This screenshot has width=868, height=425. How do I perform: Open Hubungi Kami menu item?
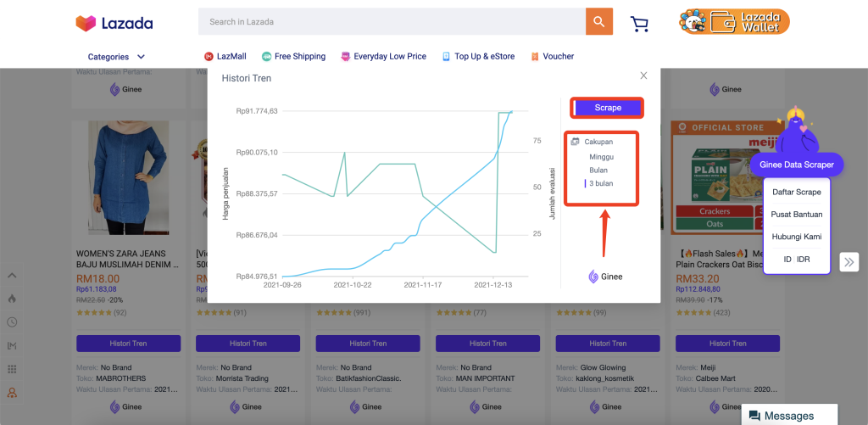coord(797,237)
